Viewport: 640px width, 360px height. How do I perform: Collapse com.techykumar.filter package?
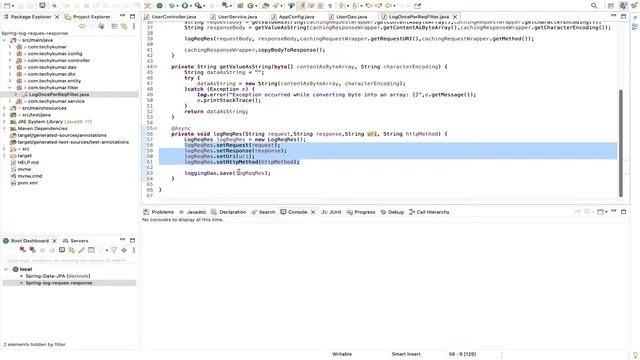click(x=10, y=87)
